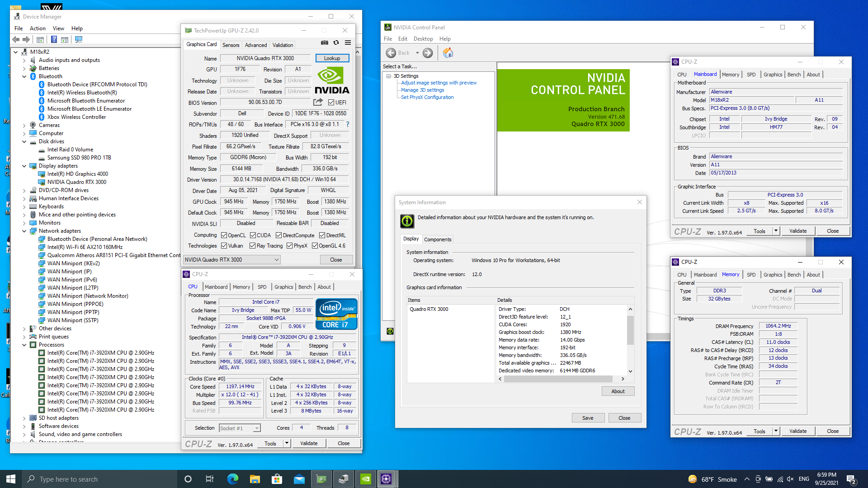
Task: Launch Microsoft Edge from taskbar
Action: pyautogui.click(x=233, y=479)
